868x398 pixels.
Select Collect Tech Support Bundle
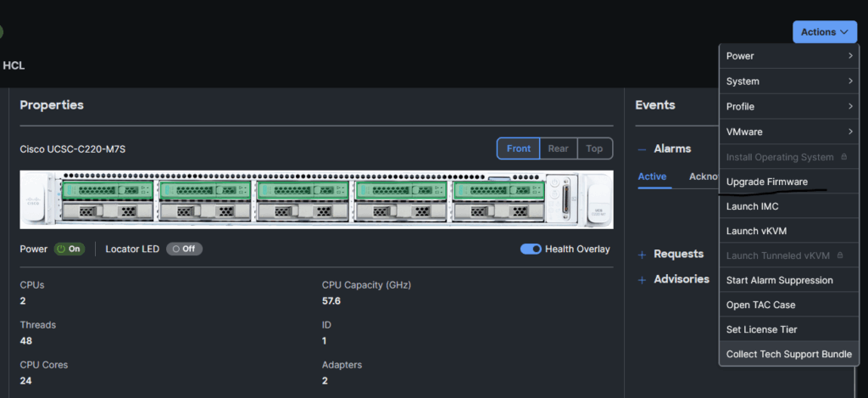(789, 354)
